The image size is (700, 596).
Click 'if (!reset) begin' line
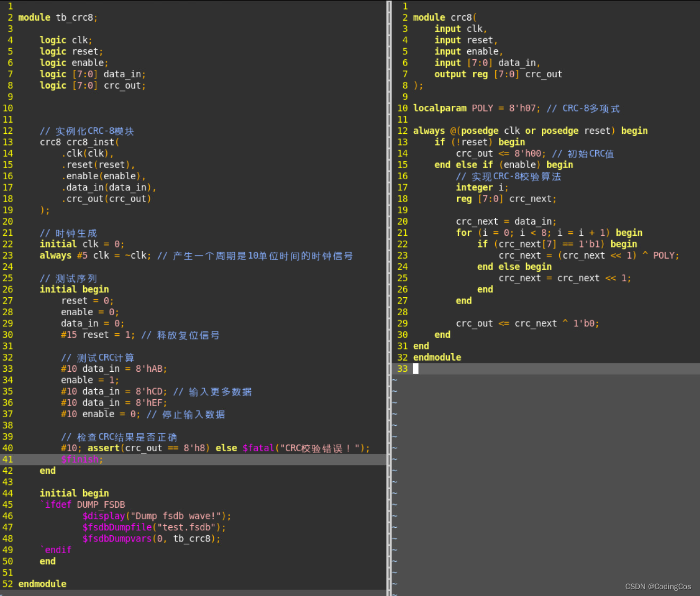(x=480, y=142)
